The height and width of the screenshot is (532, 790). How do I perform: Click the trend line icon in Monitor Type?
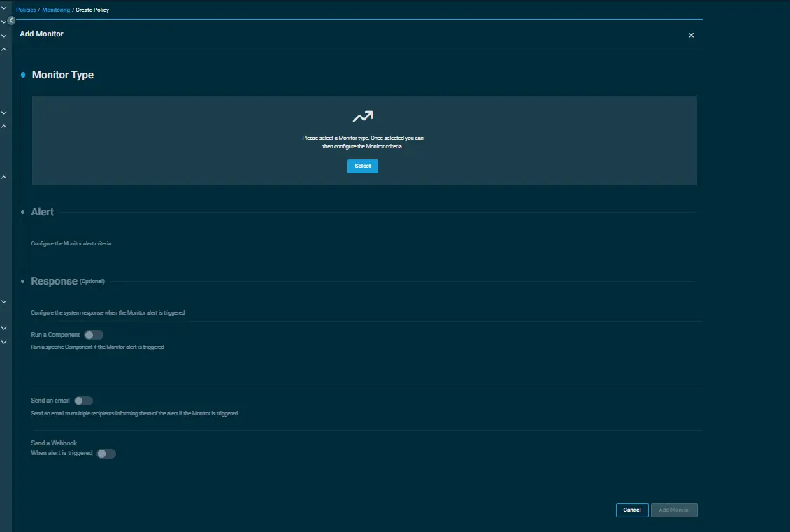pyautogui.click(x=363, y=117)
